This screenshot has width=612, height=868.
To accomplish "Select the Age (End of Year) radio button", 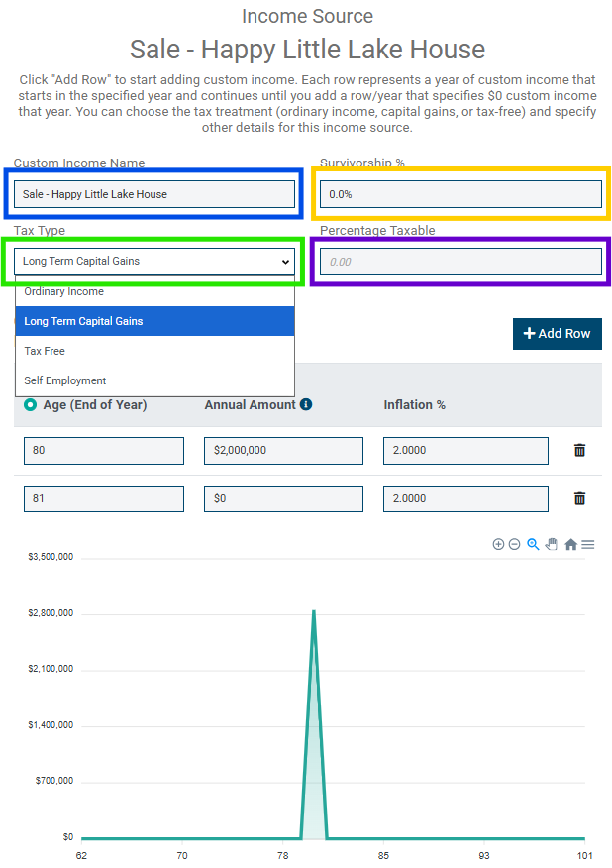I will pos(31,404).
